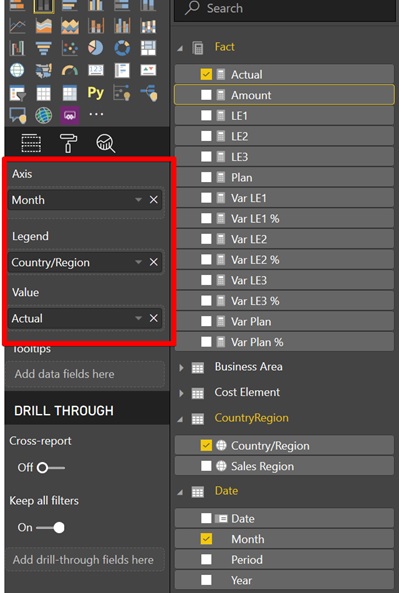Click the Fields Search box
This screenshot has height=593, width=399.
pyautogui.click(x=284, y=9)
